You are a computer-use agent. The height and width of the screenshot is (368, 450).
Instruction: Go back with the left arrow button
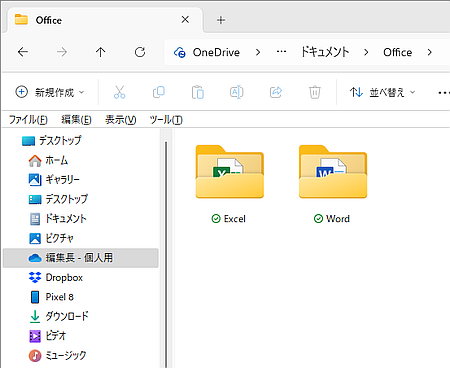point(23,52)
